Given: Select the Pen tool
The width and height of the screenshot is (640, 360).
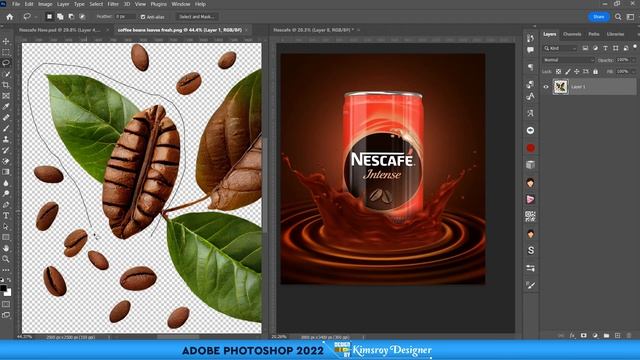Looking at the screenshot, I should coord(6,204).
